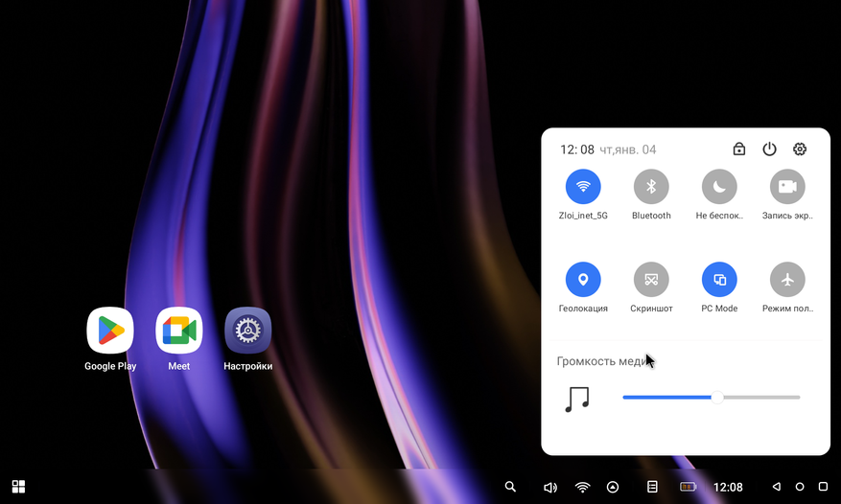Image resolution: width=841 pixels, height=504 pixels.
Task: Tap the Back navigation triangle
Action: (x=776, y=487)
